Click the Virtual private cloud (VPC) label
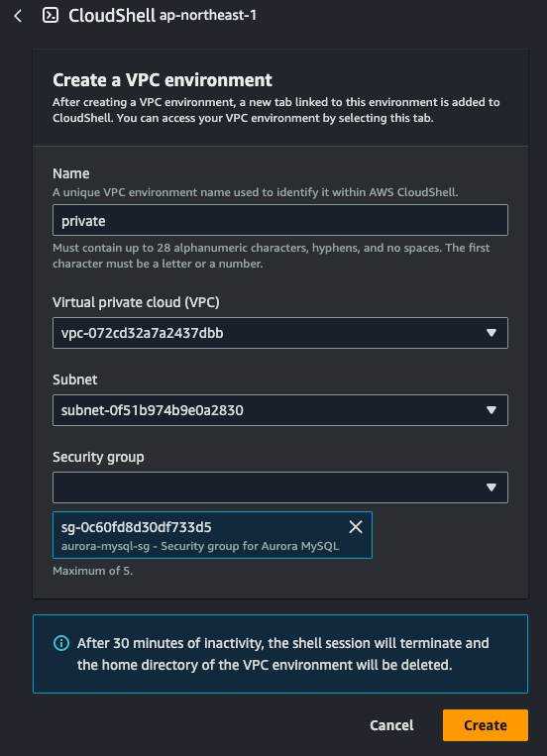 coord(136,302)
